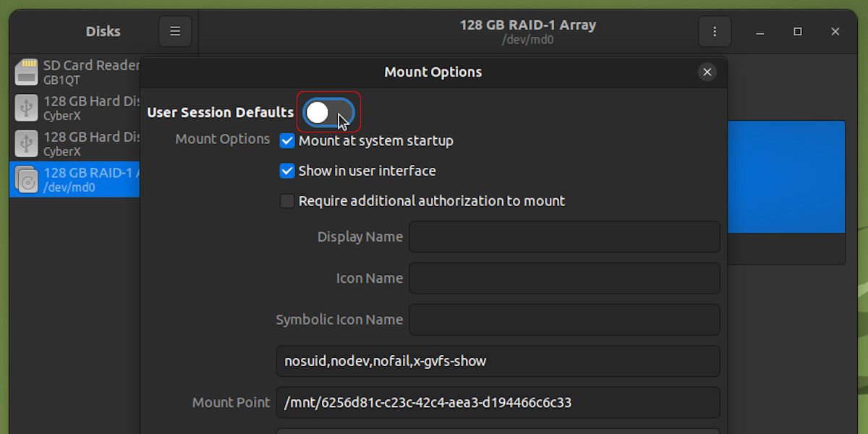Select the 128 GB RAID-1 Array /dev/md0
The height and width of the screenshot is (434, 868).
[80, 179]
